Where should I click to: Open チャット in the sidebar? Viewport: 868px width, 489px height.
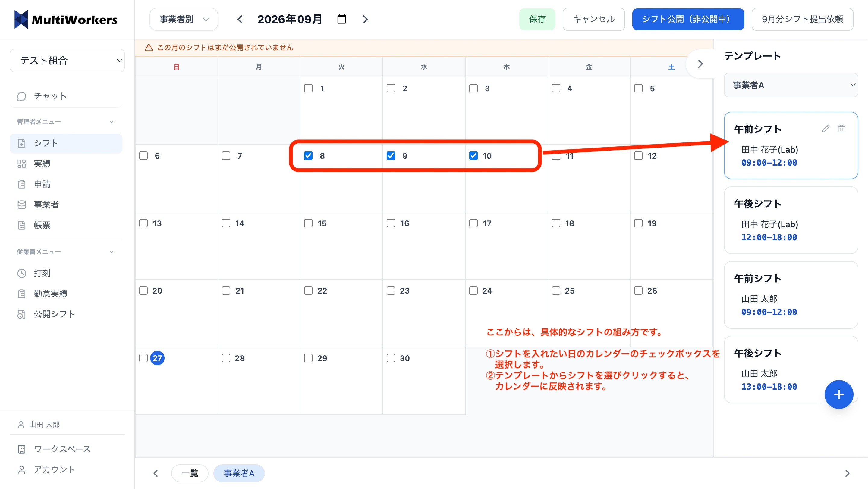click(x=66, y=96)
